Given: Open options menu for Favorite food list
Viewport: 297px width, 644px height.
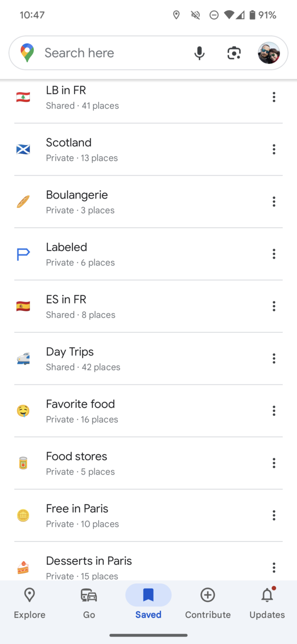Looking at the screenshot, I should (x=274, y=411).
